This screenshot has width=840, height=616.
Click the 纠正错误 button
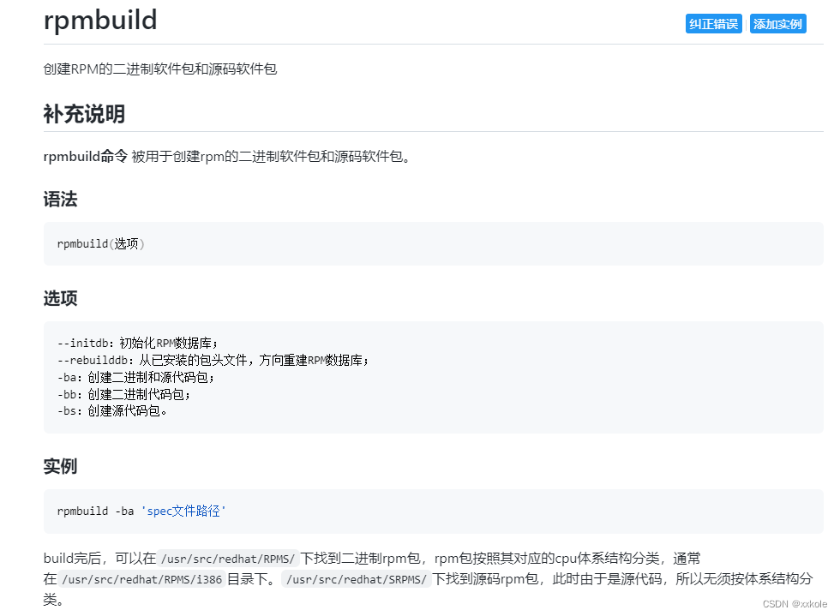tap(713, 23)
